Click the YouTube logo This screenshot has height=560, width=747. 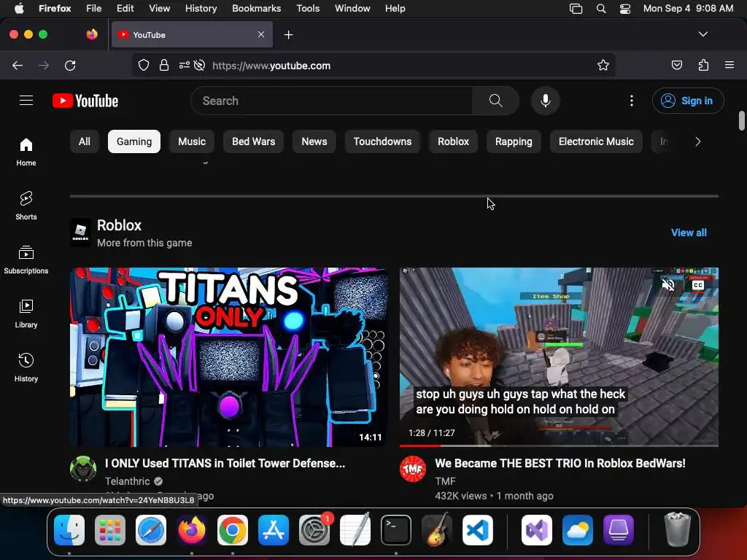85,101
